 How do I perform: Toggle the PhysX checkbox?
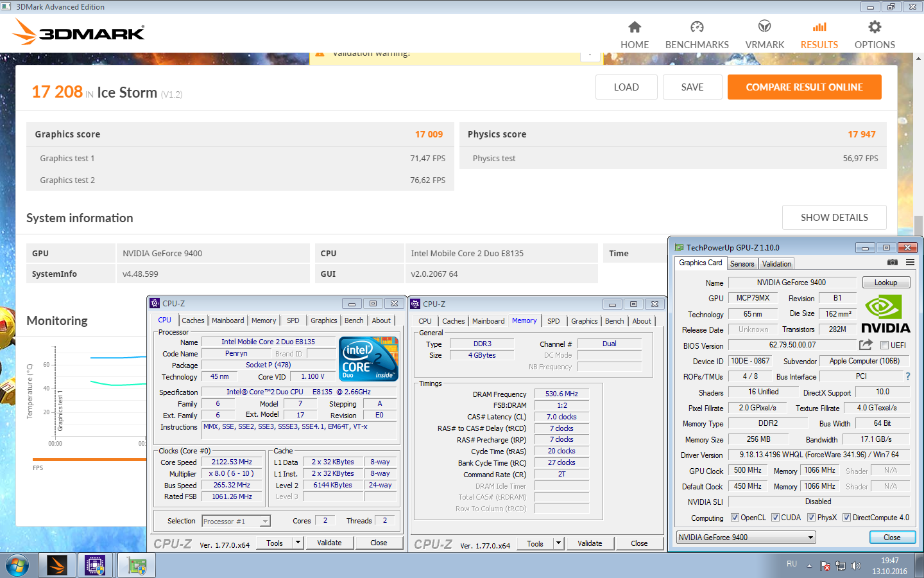pos(811,518)
